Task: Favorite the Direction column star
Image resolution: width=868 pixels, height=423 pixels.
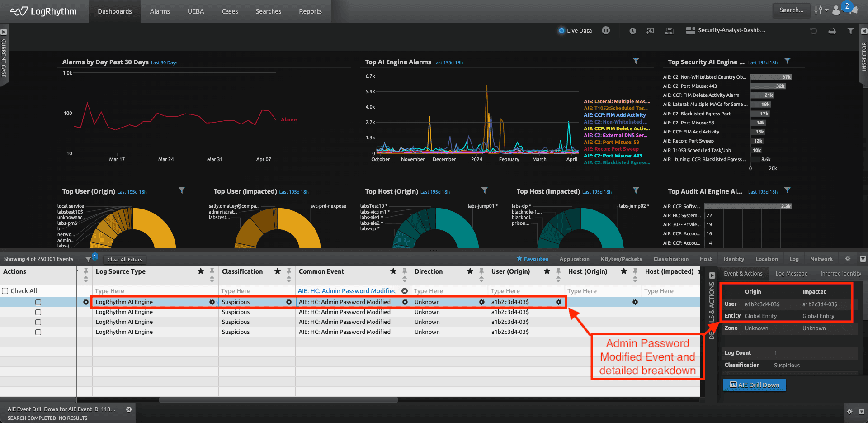Action: pyautogui.click(x=470, y=271)
